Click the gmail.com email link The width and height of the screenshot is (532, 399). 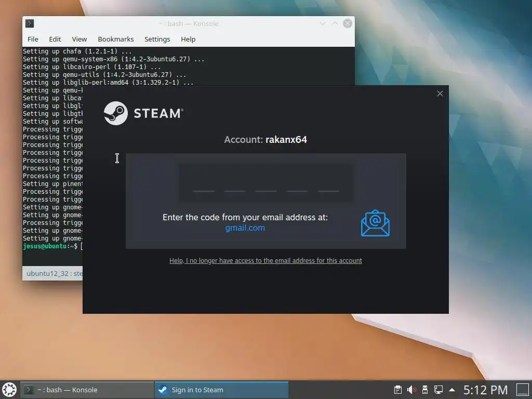(245, 228)
